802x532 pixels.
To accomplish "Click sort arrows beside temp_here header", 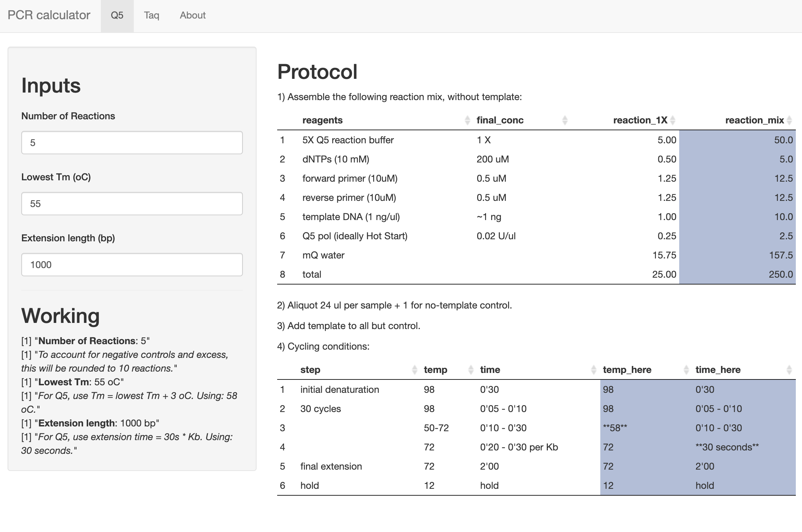I will pyautogui.click(x=686, y=370).
